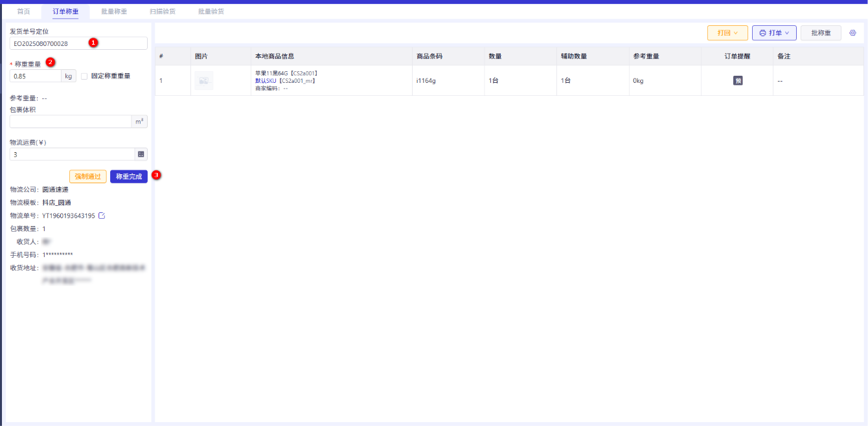The image size is (868, 426).
Task: Click the m³ unit label beside volume
Action: pos(139,122)
